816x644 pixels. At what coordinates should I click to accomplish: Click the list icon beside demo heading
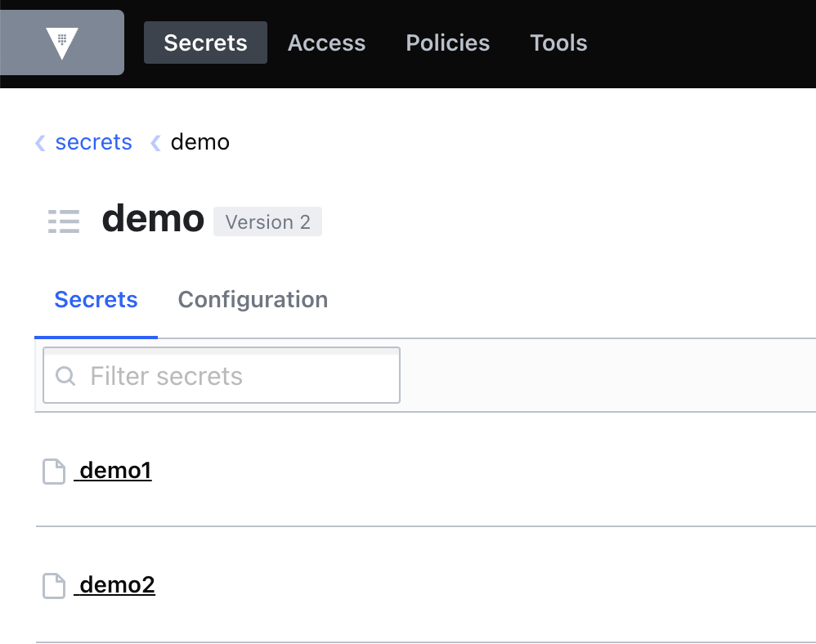pos(64,221)
